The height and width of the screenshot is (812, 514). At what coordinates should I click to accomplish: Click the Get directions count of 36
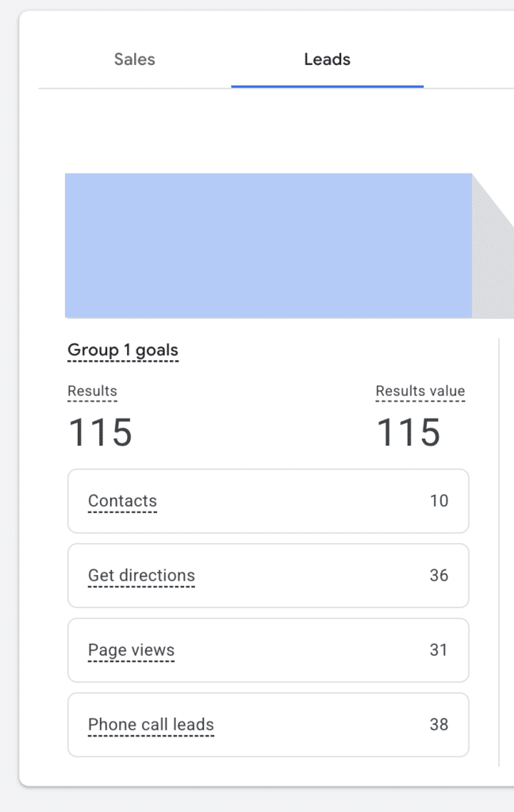[439, 576]
